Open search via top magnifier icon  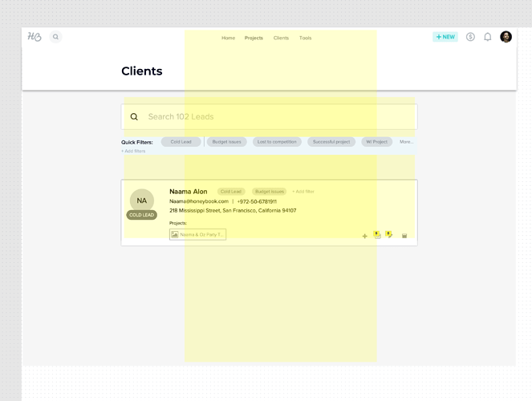[x=55, y=37]
